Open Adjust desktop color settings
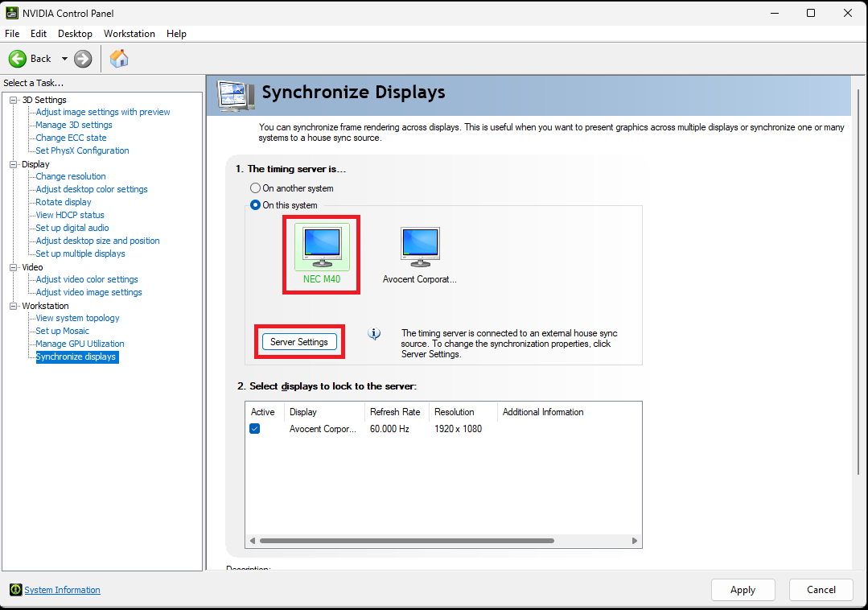Screen dimensions: 868x610 pos(92,189)
